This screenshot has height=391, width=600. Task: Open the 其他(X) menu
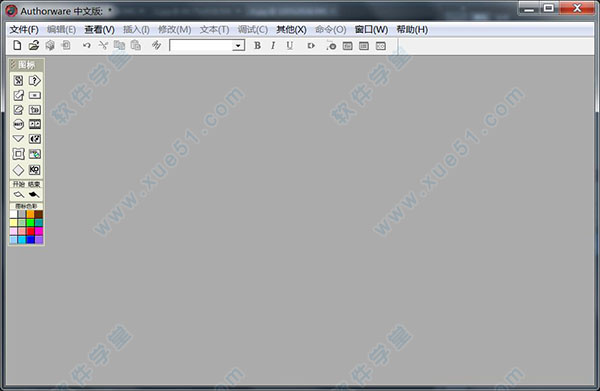click(x=292, y=29)
